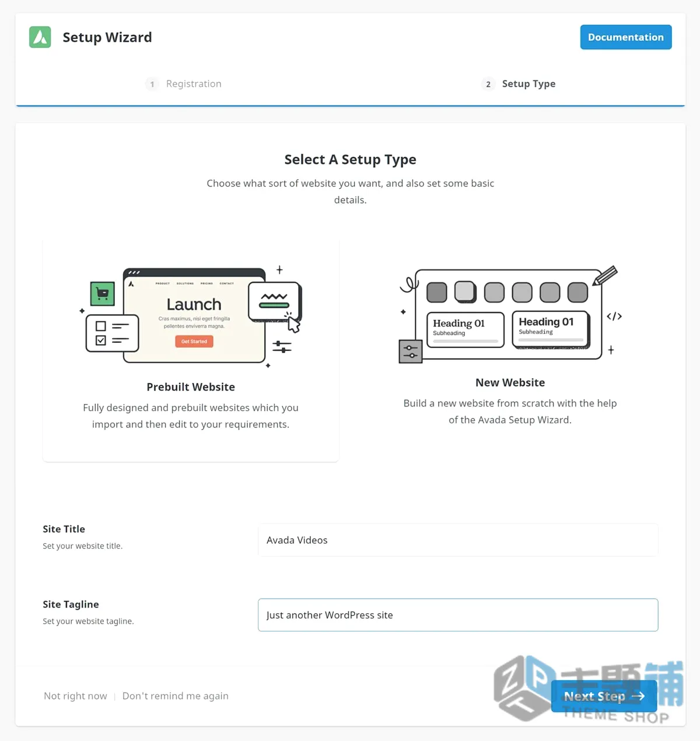This screenshot has height=741, width=700.
Task: Click the Site Title label
Action: [64, 529]
